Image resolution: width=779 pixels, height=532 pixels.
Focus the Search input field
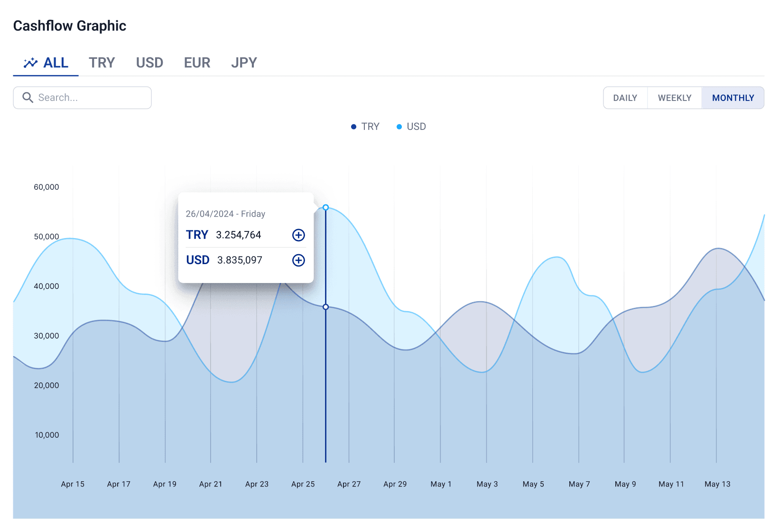(x=90, y=98)
